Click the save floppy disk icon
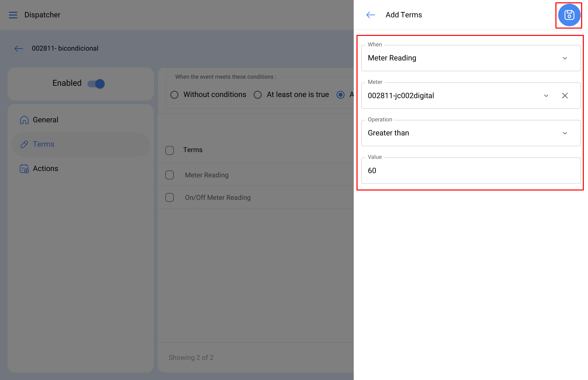This screenshot has height=380, width=588. click(569, 15)
